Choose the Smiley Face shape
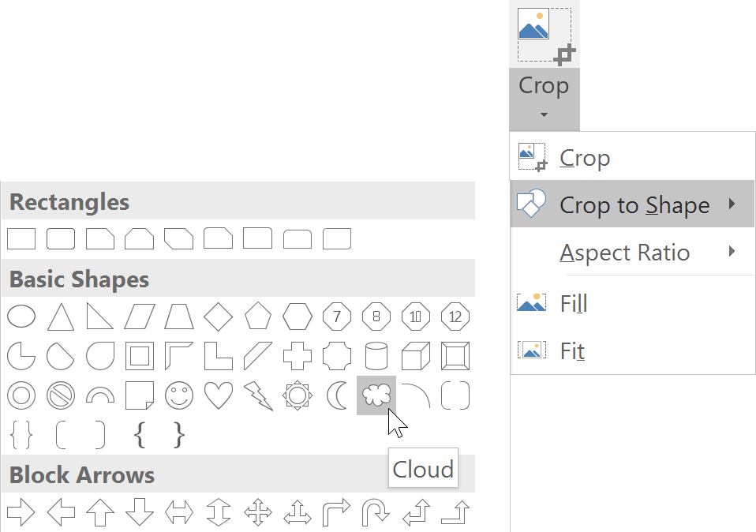Screen dimensions: 756x532 pyautogui.click(x=179, y=395)
